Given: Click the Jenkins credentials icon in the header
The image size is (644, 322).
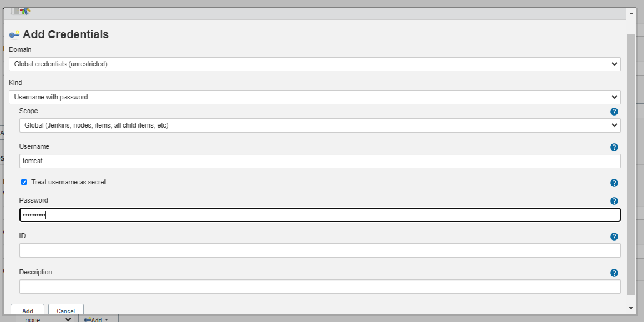Looking at the screenshot, I should coord(21,11).
